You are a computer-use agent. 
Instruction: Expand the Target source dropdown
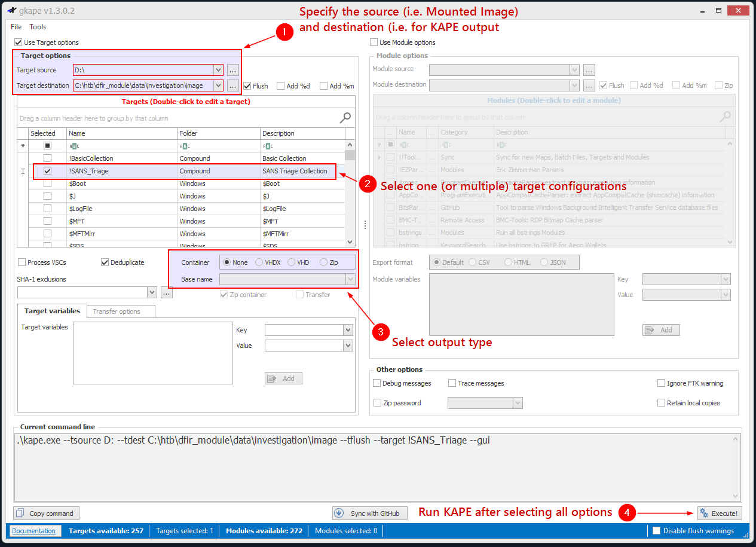tap(218, 70)
